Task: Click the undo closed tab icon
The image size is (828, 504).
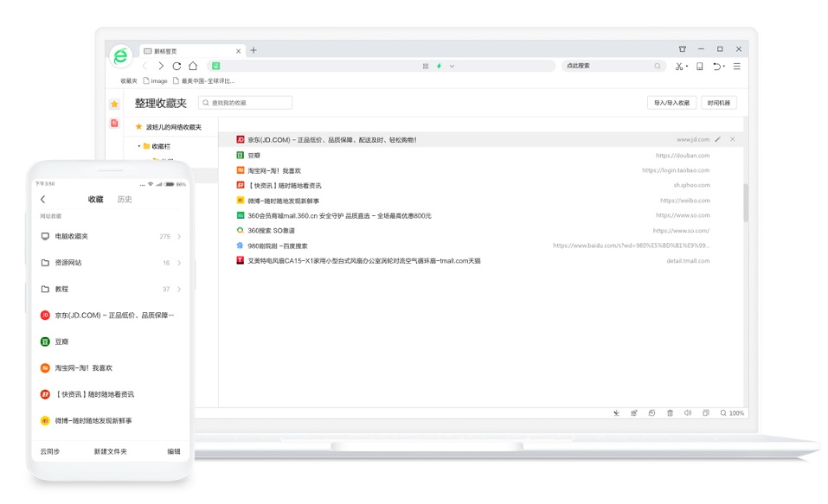Action: click(719, 66)
